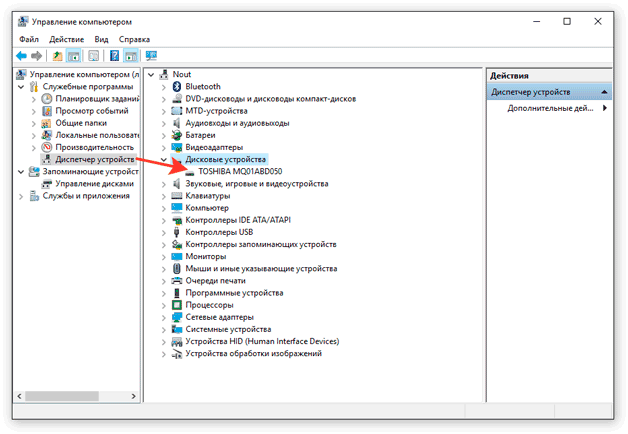Select Контроллеры запоминающих устройств category
The height and width of the screenshot is (434, 628).
pyautogui.click(x=261, y=244)
